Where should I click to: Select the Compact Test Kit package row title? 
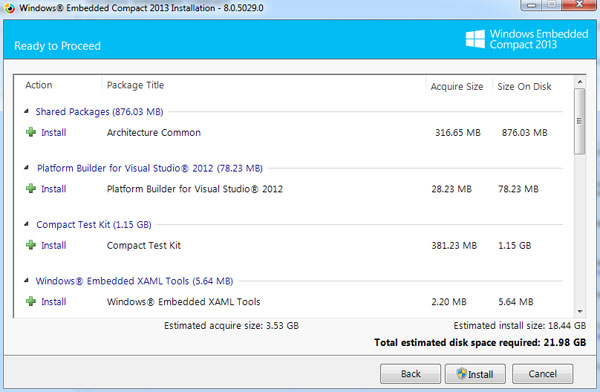point(143,245)
